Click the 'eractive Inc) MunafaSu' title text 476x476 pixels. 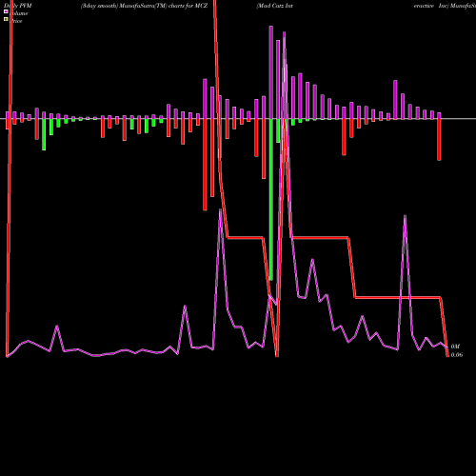(x=445, y=6)
